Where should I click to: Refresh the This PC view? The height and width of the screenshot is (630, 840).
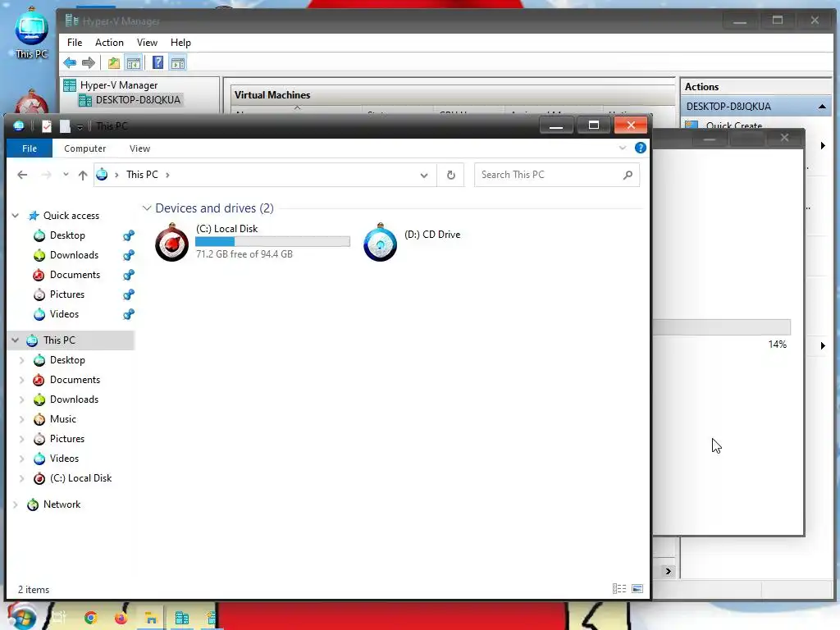point(450,175)
